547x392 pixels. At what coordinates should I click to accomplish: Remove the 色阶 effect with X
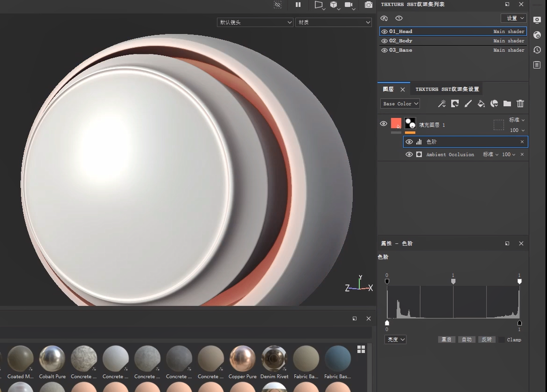(522, 142)
